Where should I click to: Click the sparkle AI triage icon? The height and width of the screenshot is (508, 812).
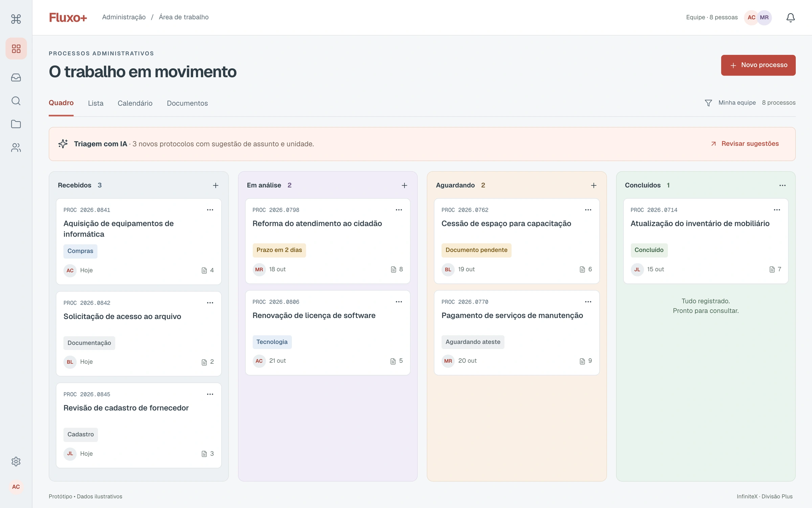tap(63, 144)
